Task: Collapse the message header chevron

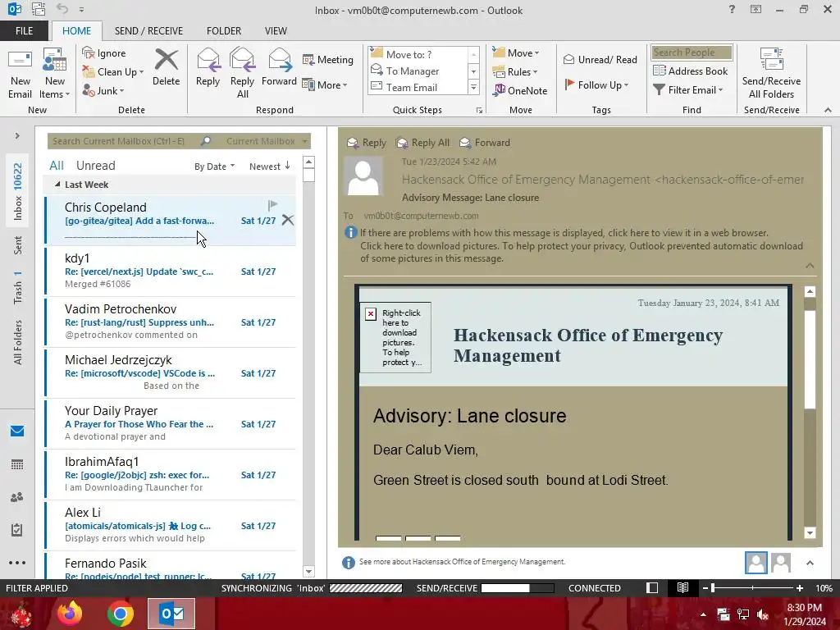Action: tap(810, 266)
